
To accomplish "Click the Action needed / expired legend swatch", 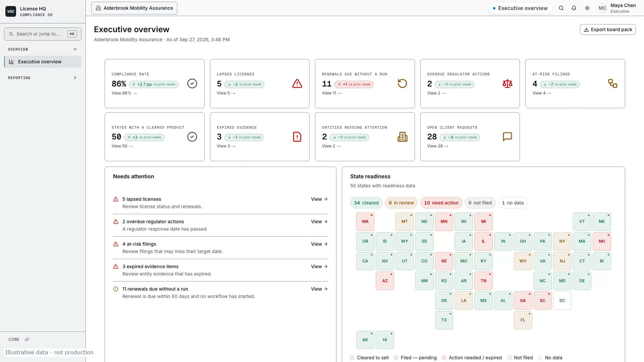I will [x=444, y=358].
